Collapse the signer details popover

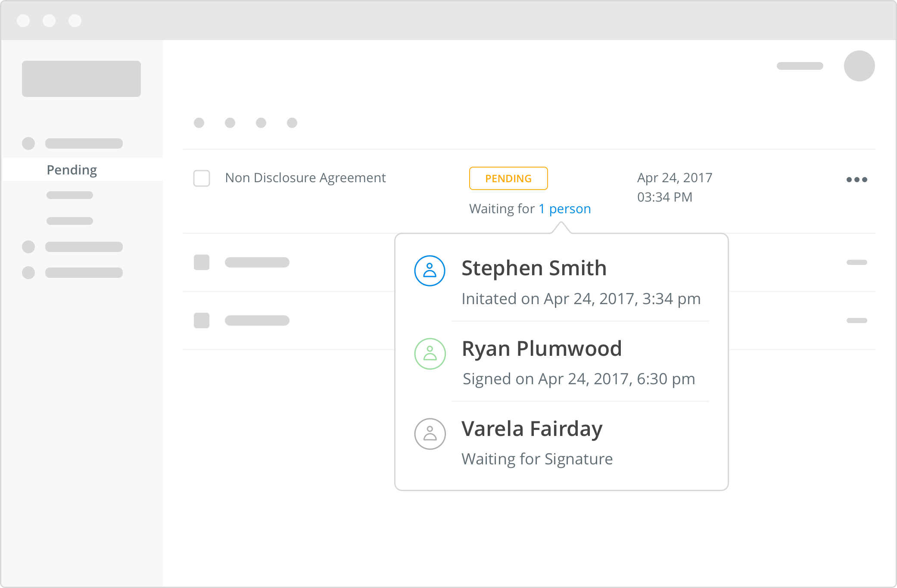[x=564, y=208]
